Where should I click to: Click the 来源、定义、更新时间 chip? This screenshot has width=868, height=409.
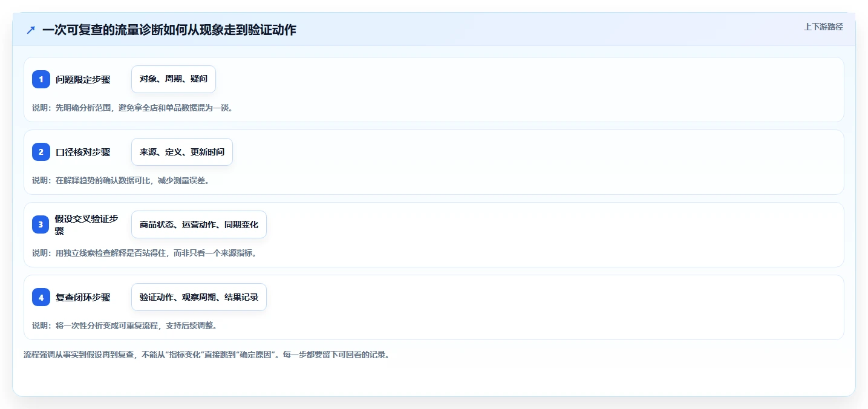tap(182, 152)
